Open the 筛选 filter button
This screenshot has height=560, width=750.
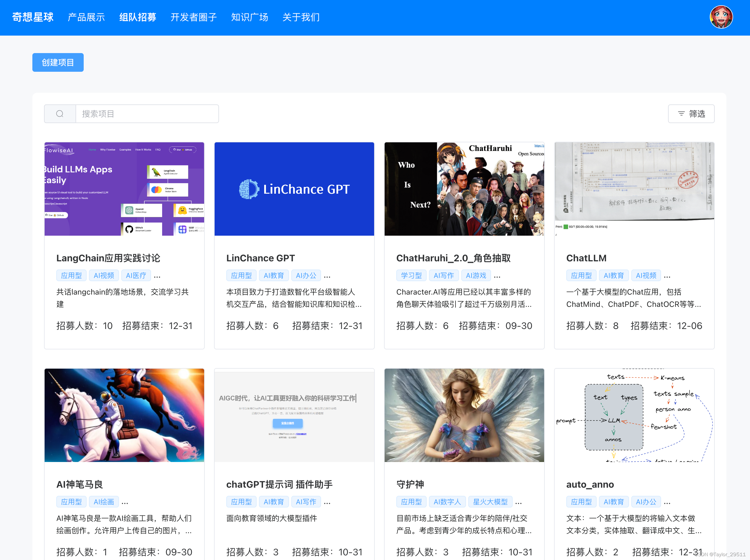click(x=691, y=114)
